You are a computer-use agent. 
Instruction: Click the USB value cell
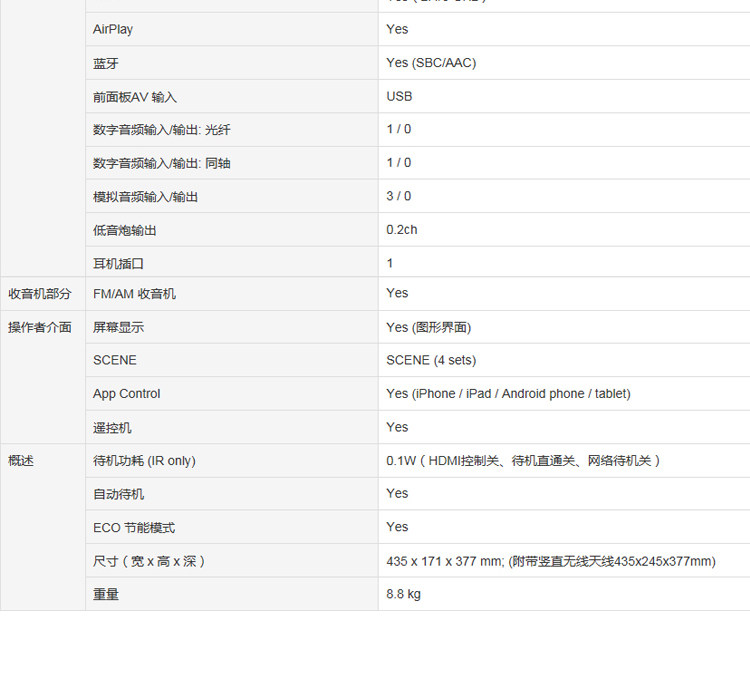point(399,97)
